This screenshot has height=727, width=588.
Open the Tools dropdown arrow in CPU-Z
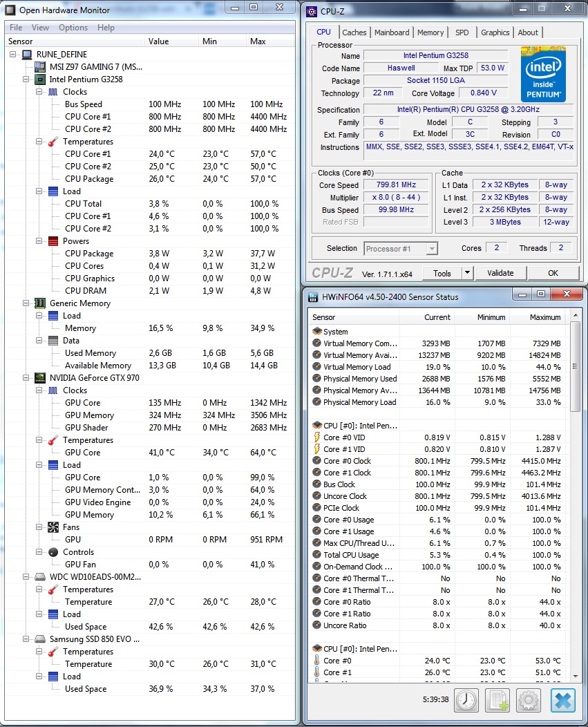click(468, 273)
